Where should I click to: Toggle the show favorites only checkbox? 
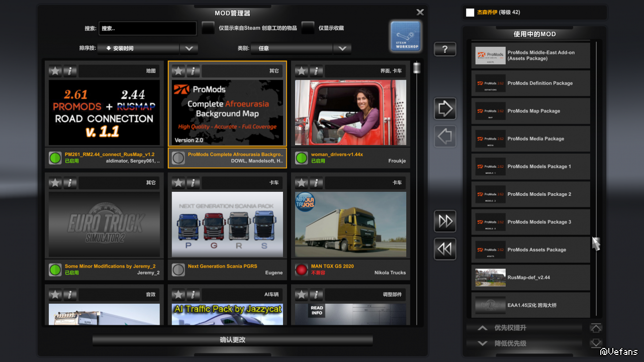tap(308, 28)
